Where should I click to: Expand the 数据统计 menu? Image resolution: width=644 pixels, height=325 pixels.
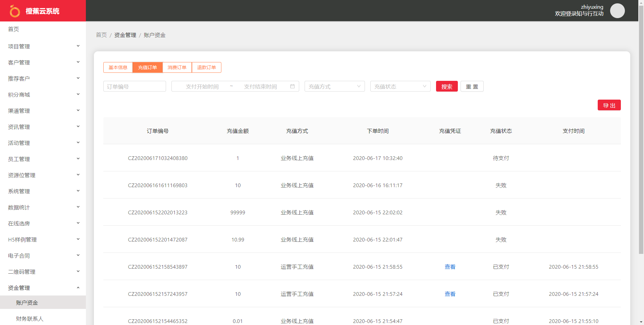[x=43, y=207]
